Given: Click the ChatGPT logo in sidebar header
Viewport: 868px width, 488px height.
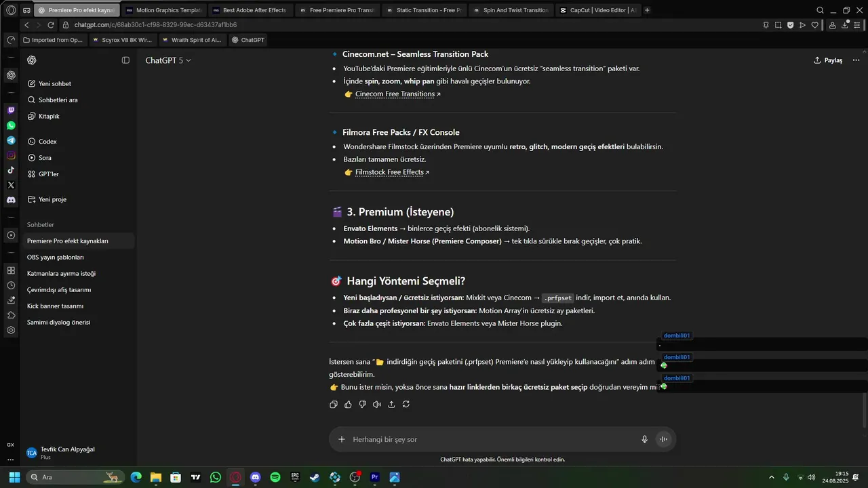Looking at the screenshot, I should pyautogui.click(x=32, y=60).
